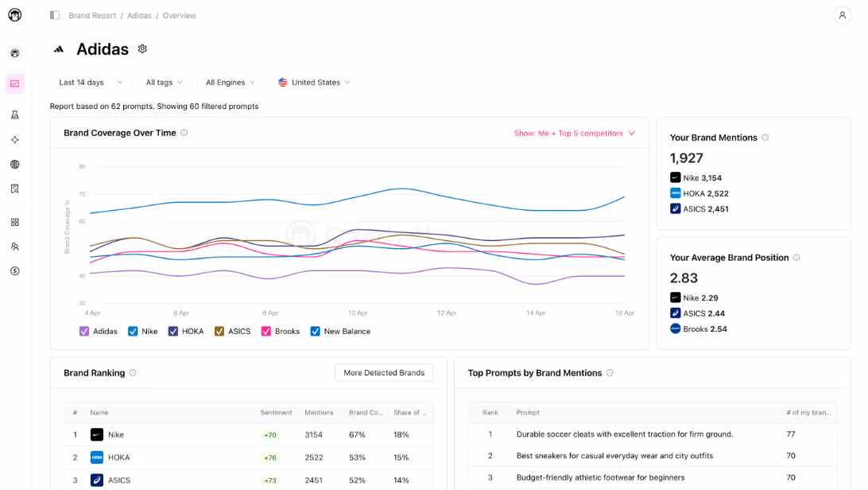Open the United States country dropdown
This screenshot has width=868, height=490.
(x=313, y=83)
